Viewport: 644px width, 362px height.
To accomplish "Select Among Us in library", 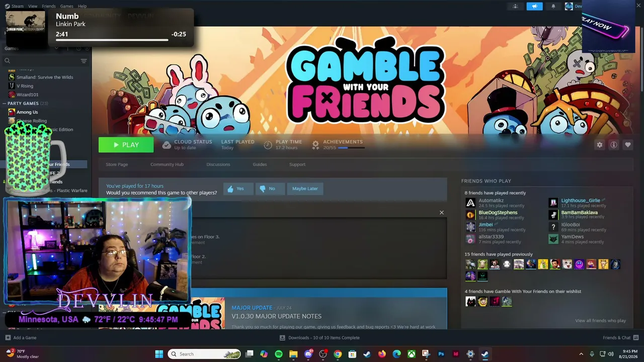I will click(x=27, y=112).
